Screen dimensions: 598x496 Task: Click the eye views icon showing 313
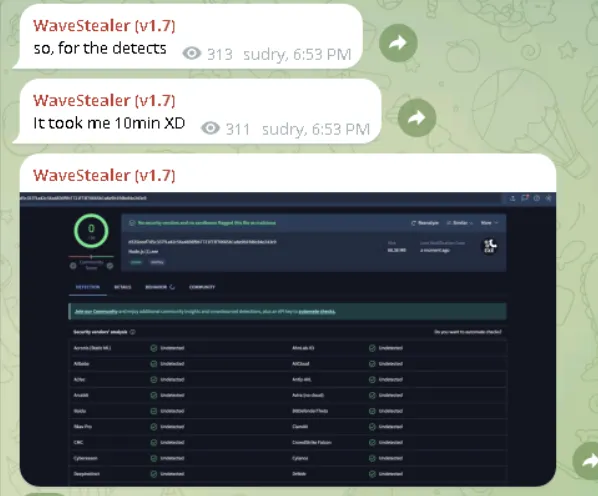[x=191, y=53]
